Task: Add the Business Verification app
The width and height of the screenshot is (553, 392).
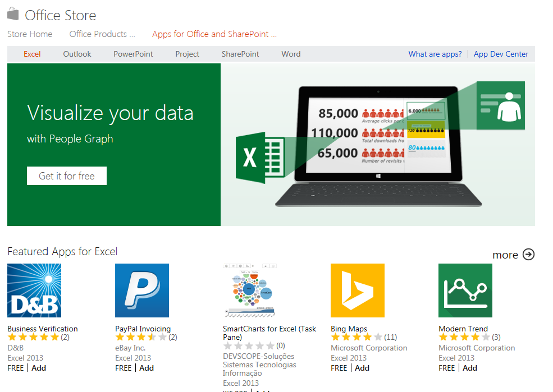Action: 39,368
